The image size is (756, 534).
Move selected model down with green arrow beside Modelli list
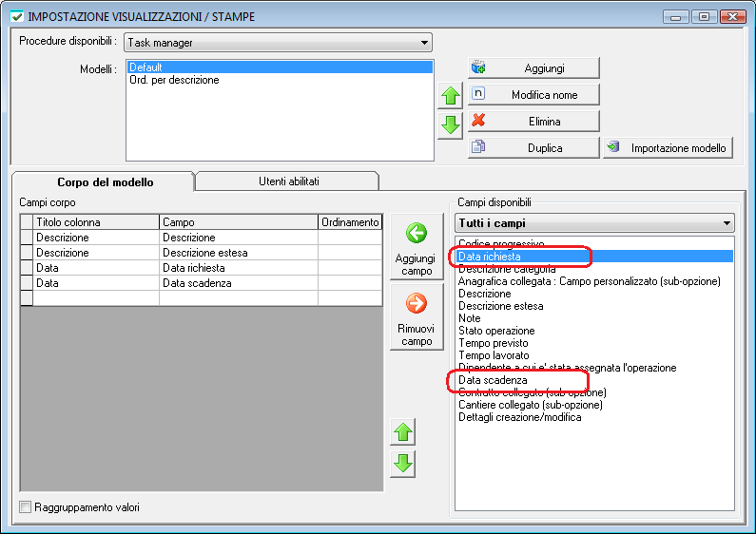coord(451,125)
